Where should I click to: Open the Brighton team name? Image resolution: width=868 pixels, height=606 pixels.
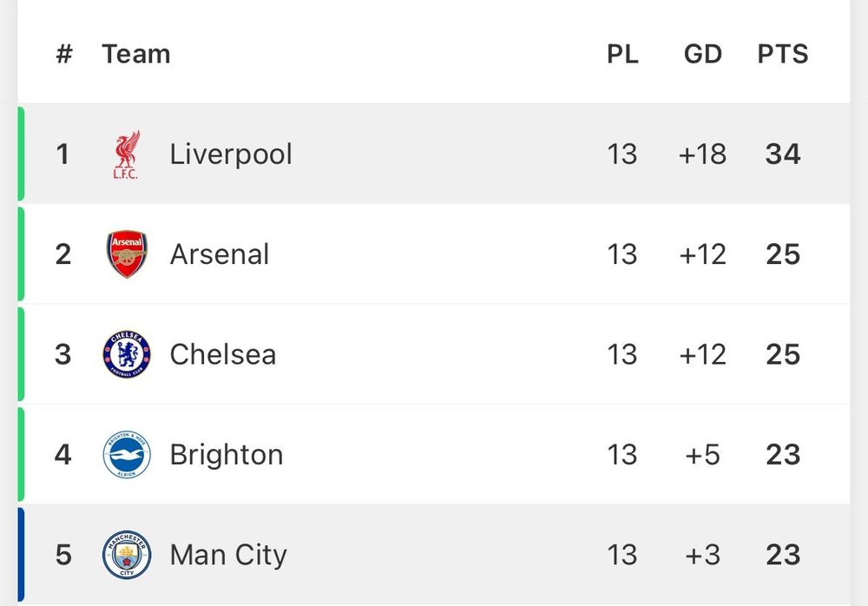coord(227,455)
